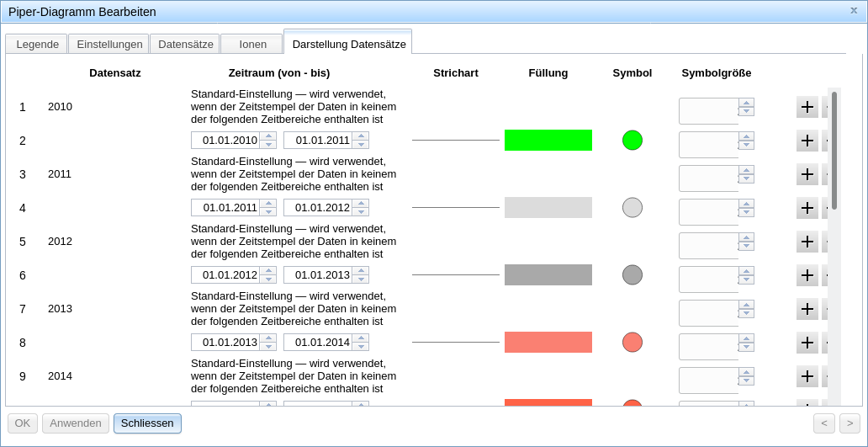Increase row 6 start date with up arrow
The image size is (868, 447).
coord(268,271)
